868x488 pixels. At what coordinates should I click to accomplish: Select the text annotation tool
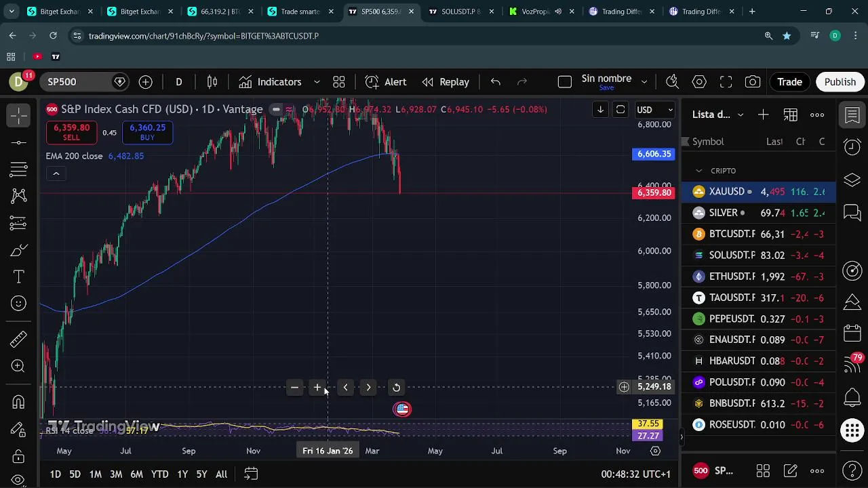(x=19, y=277)
